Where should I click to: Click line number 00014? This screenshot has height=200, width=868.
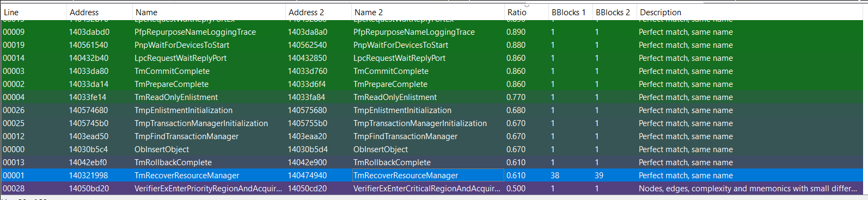[x=14, y=58]
